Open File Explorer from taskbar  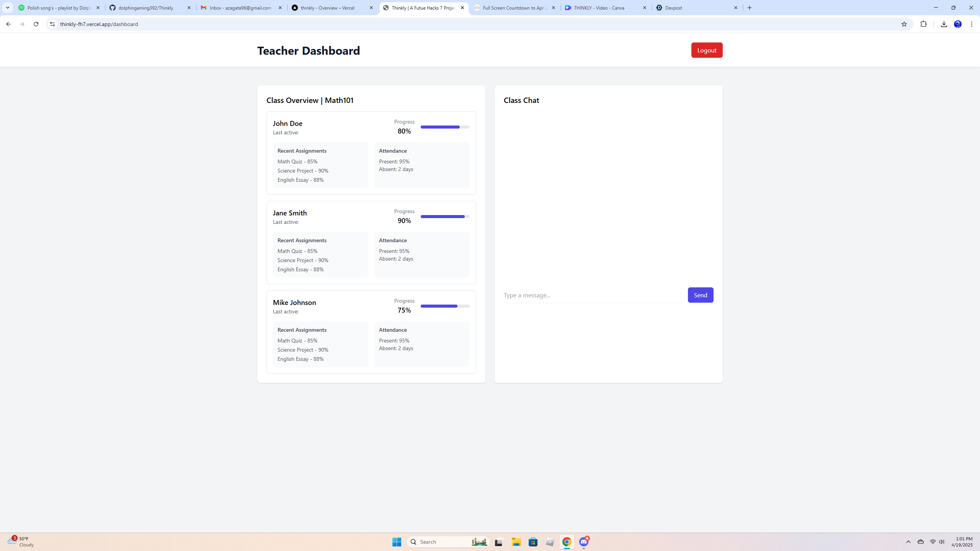pyautogui.click(x=516, y=542)
